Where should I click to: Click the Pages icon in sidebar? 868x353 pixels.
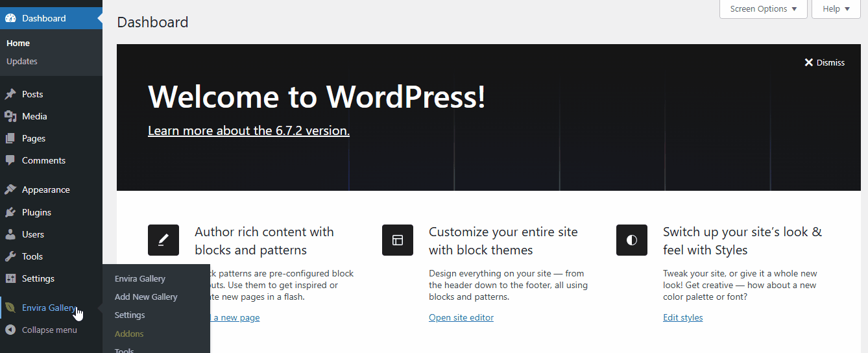[10, 138]
